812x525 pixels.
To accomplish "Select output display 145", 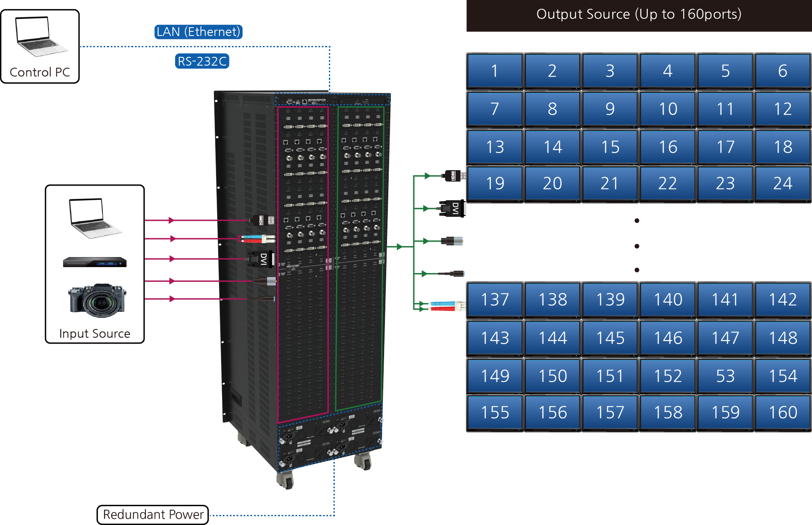I will pyautogui.click(x=610, y=338).
